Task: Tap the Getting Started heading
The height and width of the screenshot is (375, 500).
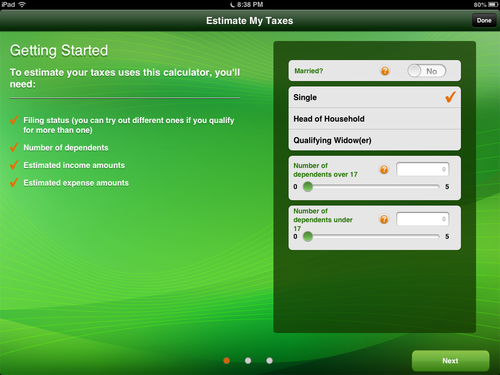Action: 59,51
